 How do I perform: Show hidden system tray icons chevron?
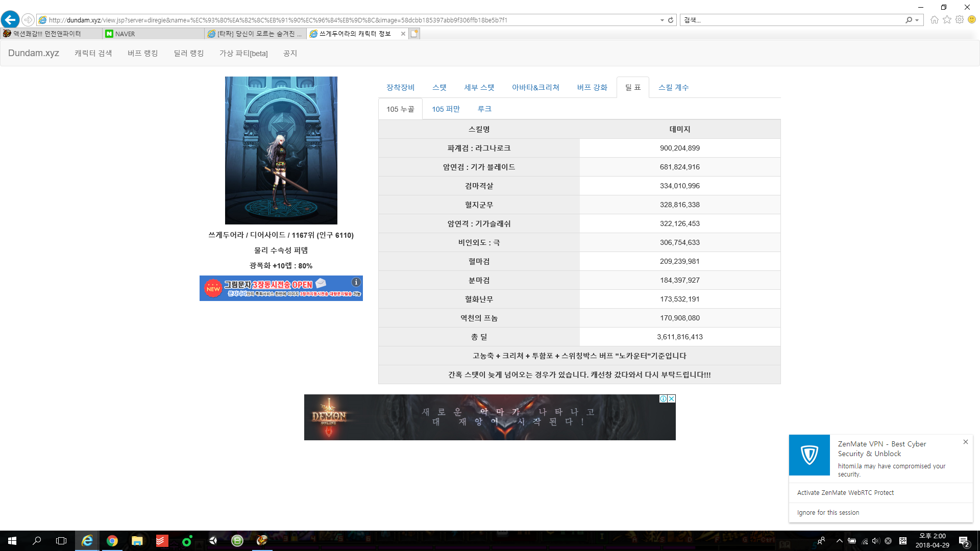pos(839,541)
